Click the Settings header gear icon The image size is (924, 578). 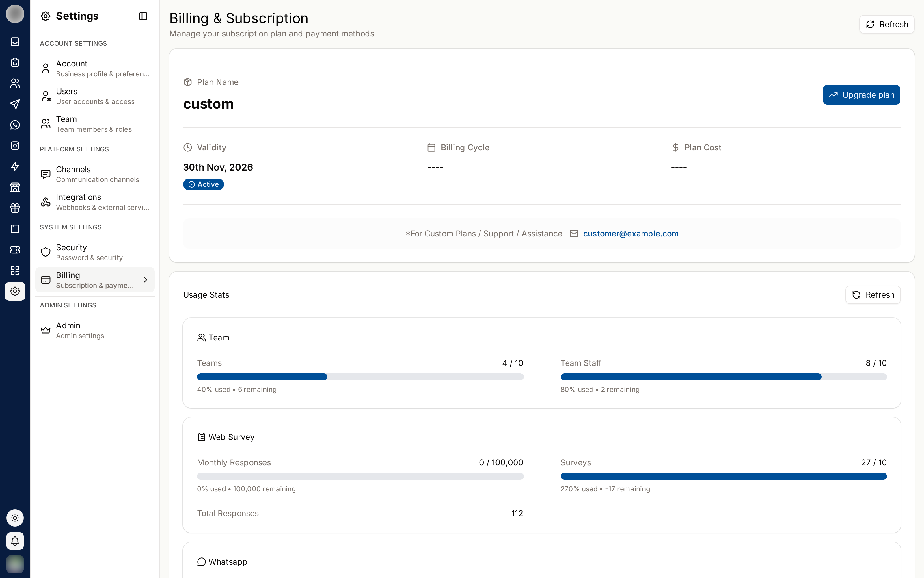click(x=45, y=16)
